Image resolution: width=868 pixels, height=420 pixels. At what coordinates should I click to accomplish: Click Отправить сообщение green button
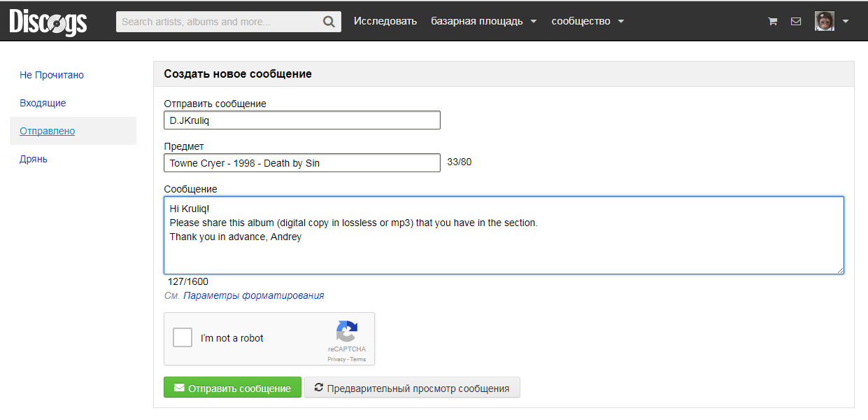tap(232, 388)
